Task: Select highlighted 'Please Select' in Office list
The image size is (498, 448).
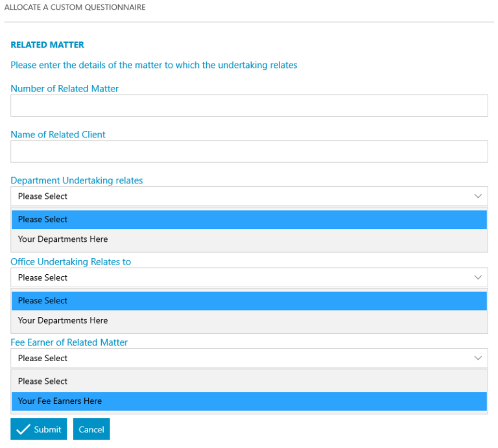Action: tap(248, 300)
